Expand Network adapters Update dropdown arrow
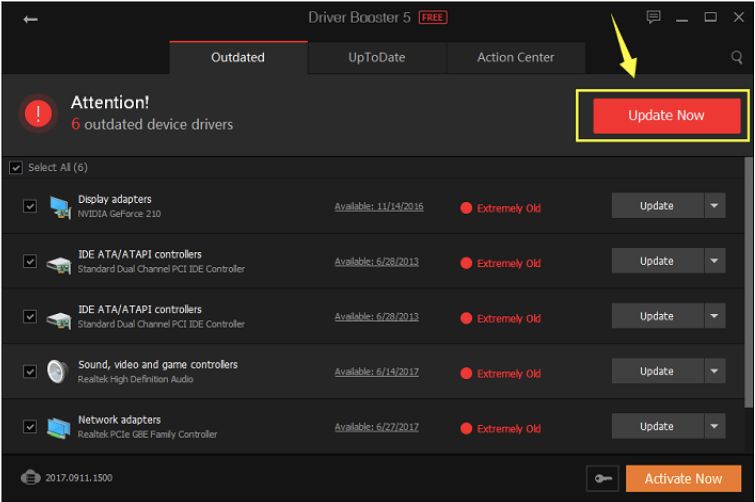Viewport: 755px width, 502px height. click(x=715, y=426)
